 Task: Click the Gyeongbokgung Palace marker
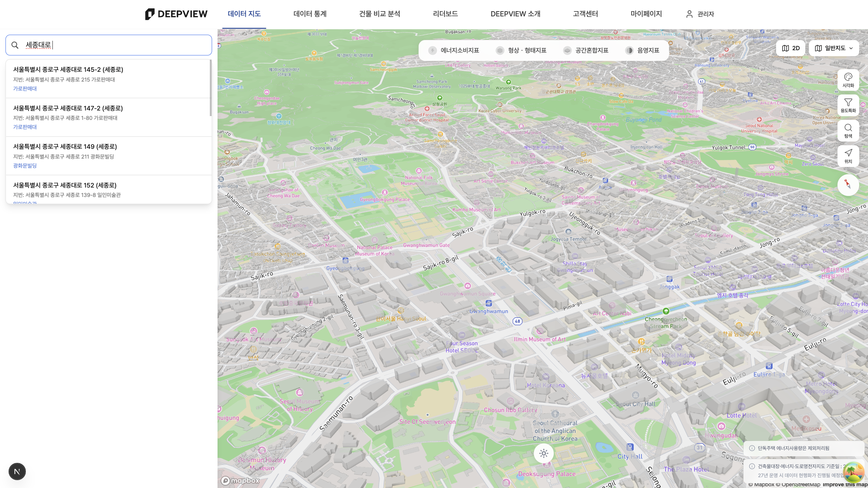385,192
